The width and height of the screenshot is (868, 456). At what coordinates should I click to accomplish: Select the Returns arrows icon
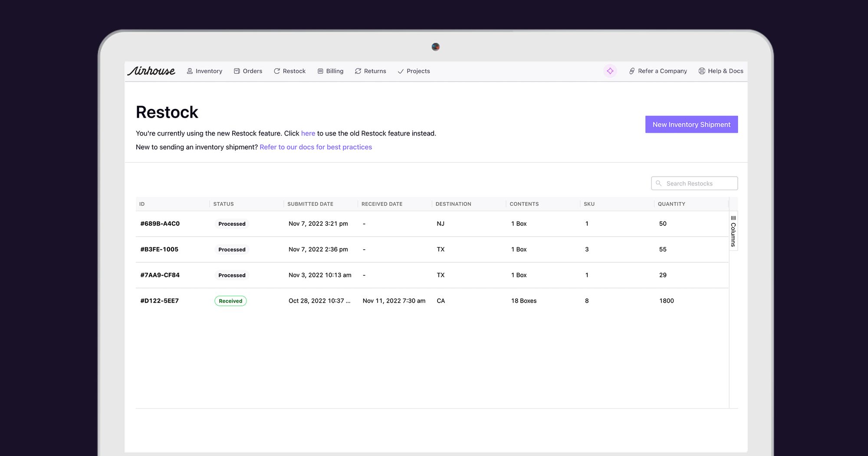(358, 71)
